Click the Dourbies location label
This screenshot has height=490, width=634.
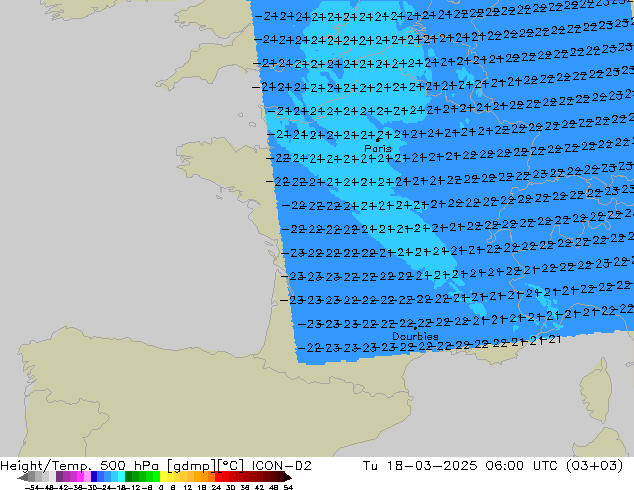tap(415, 336)
